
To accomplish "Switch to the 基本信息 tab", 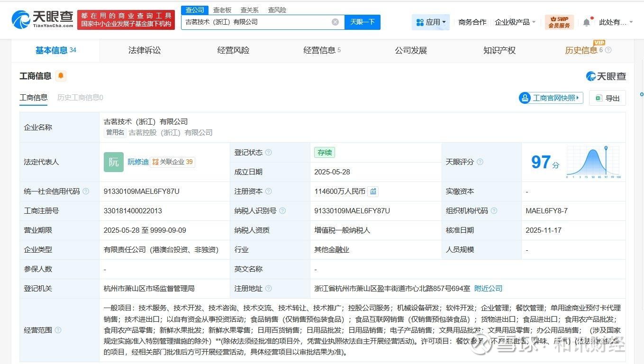I will point(55,50).
